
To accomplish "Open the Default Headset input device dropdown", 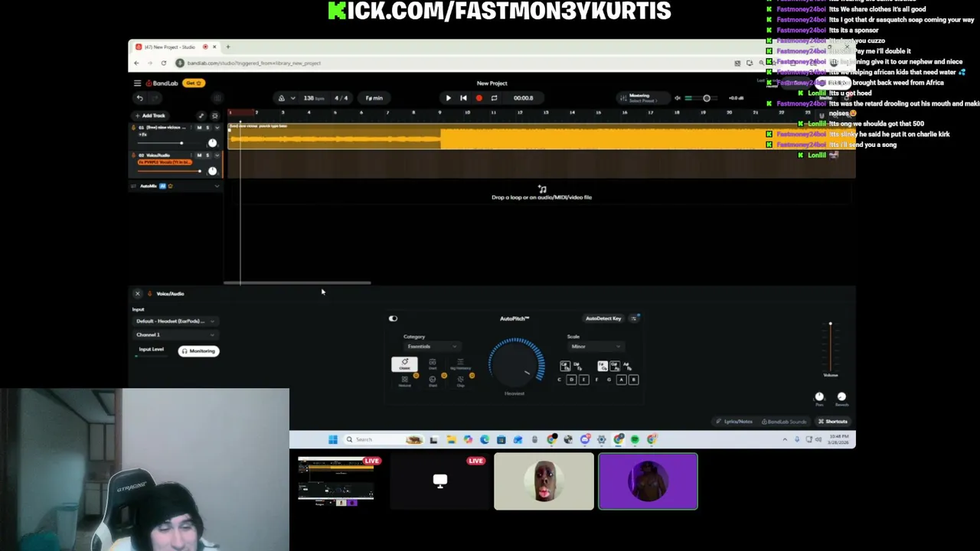I will (x=175, y=321).
